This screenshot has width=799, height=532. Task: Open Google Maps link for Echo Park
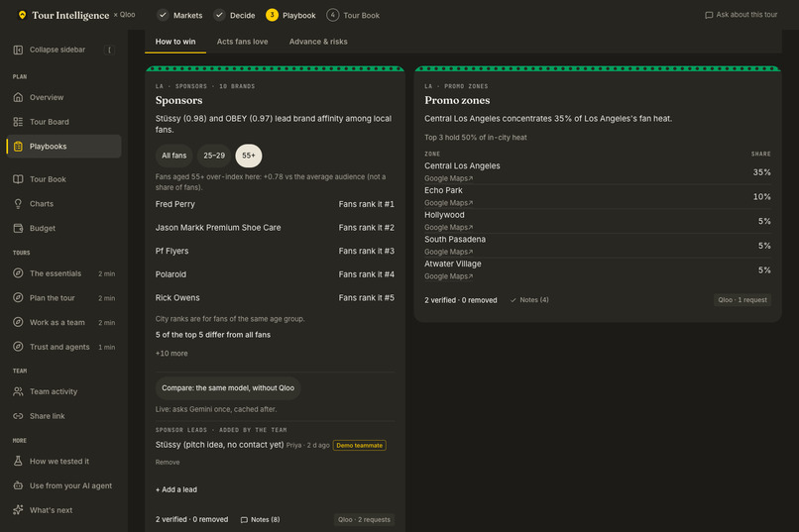click(x=448, y=203)
